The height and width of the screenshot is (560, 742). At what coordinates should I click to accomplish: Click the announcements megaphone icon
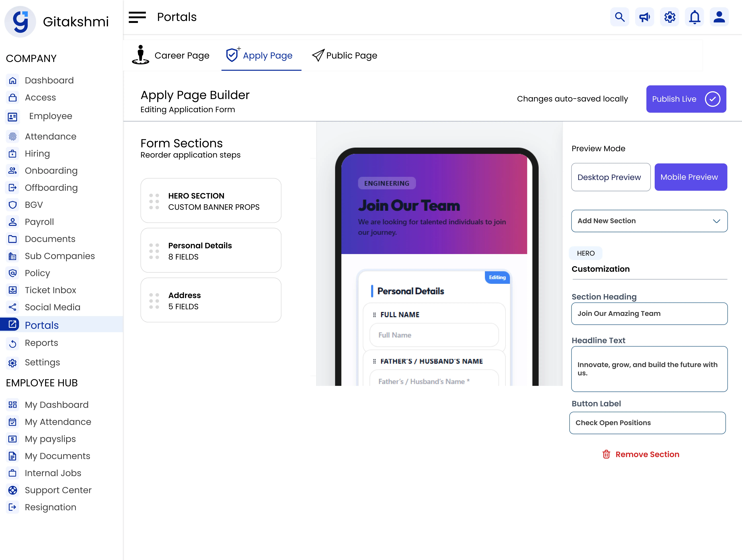(644, 17)
